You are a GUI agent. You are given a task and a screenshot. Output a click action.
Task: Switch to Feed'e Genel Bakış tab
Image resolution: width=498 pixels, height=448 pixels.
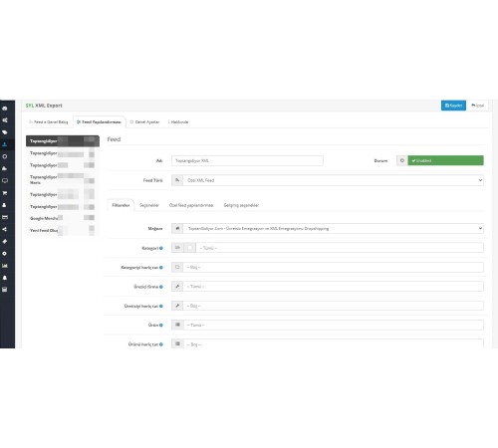click(49, 122)
